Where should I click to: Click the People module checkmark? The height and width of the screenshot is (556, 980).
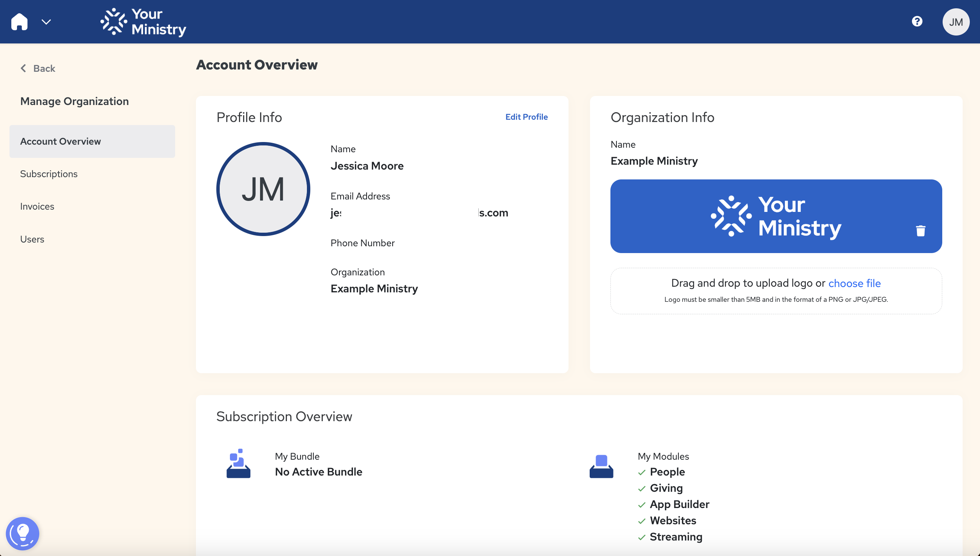641,473
